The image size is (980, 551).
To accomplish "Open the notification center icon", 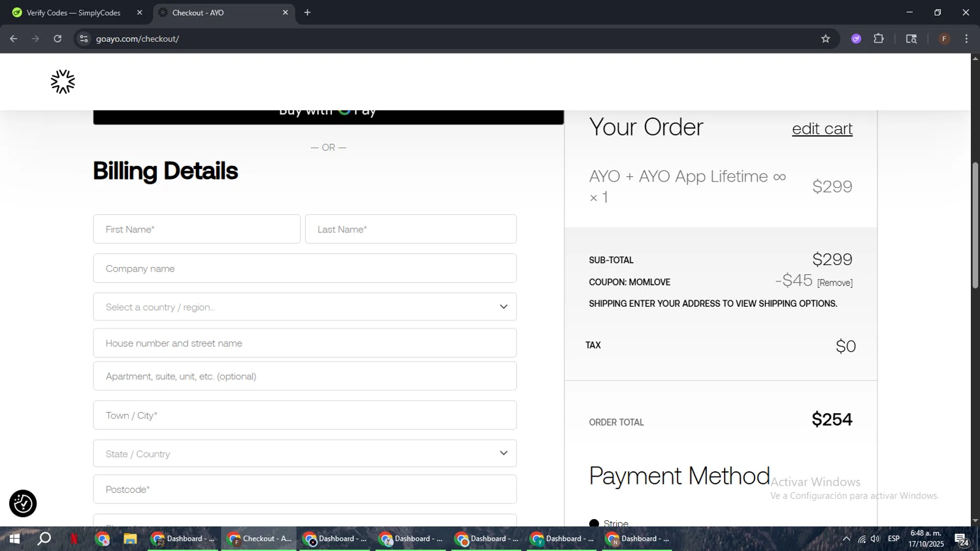I will tap(962, 539).
